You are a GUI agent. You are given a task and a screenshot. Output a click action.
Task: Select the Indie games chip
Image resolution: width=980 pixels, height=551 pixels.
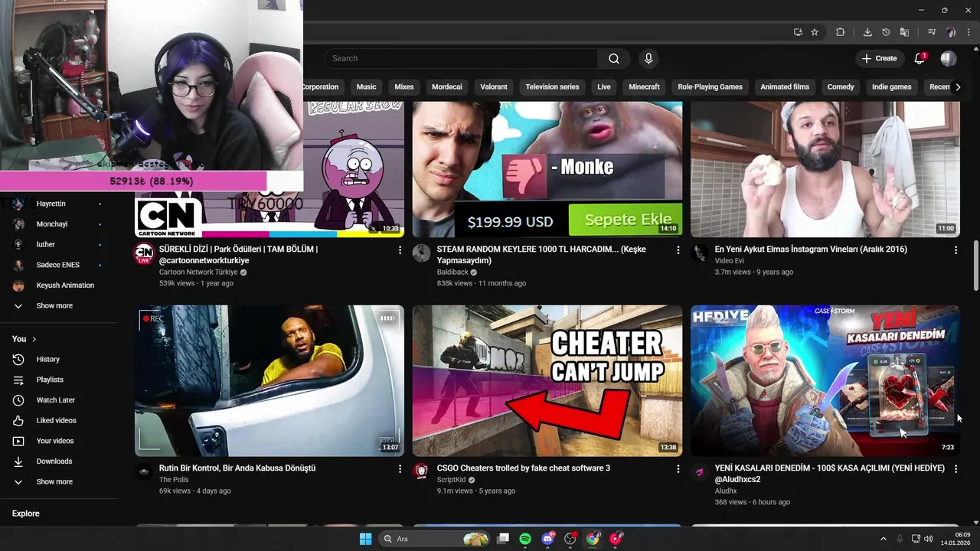891,87
